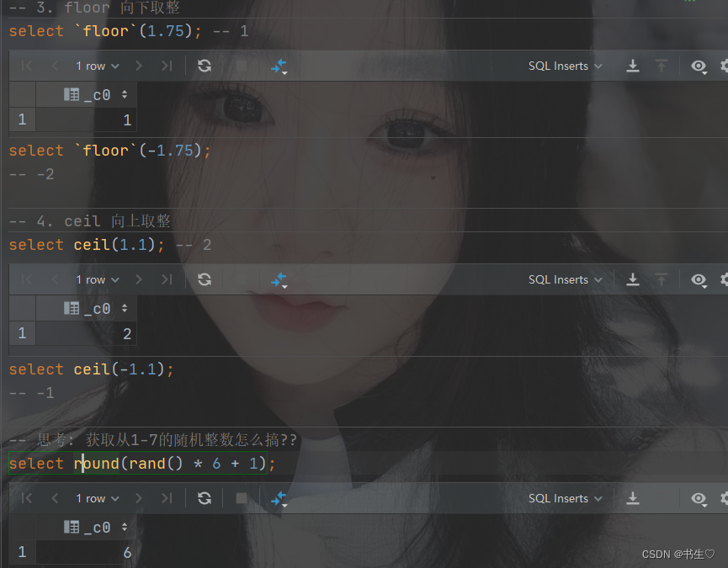Go to last page in ceil result toolbar
Viewport: 728px width, 568px height.
[x=167, y=279]
